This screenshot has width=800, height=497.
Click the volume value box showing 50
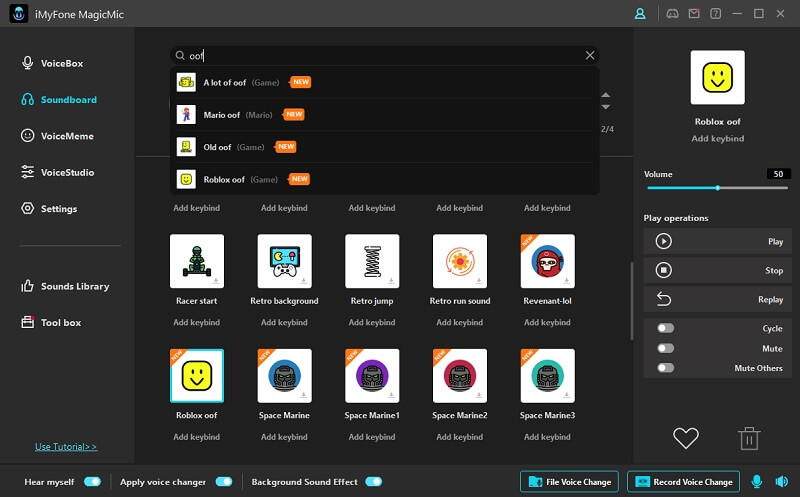[779, 174]
